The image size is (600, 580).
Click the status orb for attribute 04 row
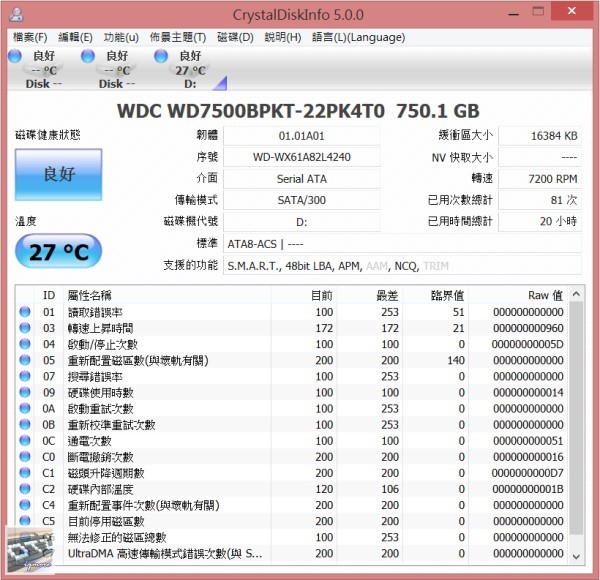25,344
